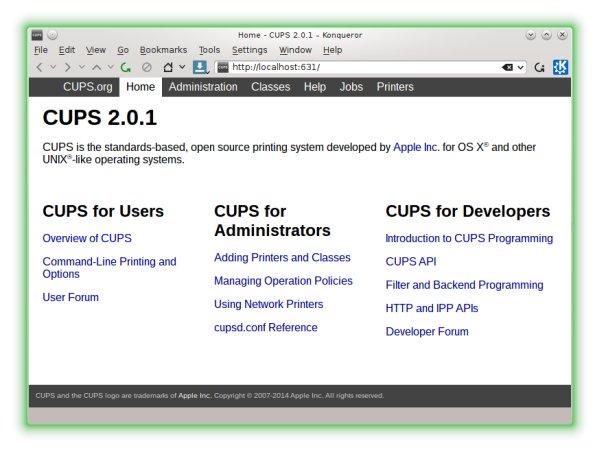The image size is (600, 452).
Task: Expand the URL history dropdown arrow
Action: coord(520,68)
